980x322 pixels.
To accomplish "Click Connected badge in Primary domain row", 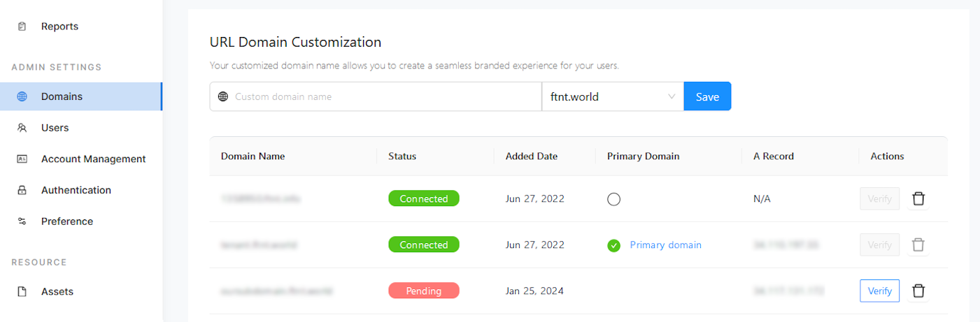I will coord(424,245).
